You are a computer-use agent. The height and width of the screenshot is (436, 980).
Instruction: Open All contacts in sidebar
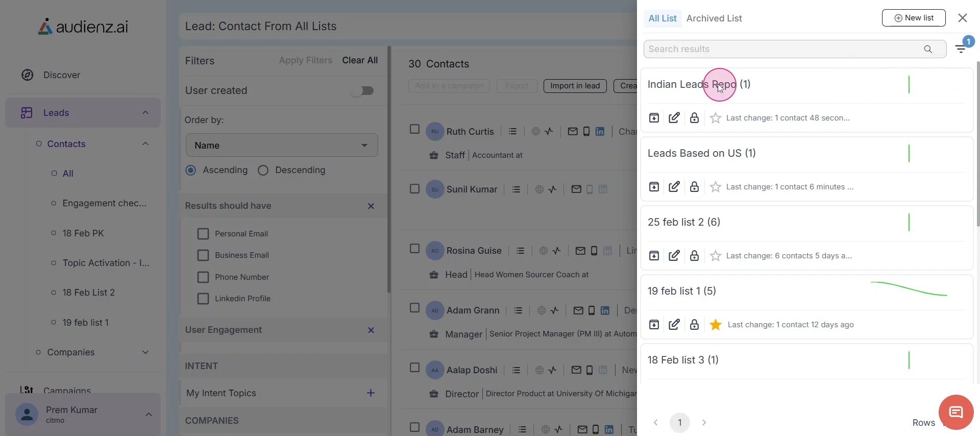(68, 174)
